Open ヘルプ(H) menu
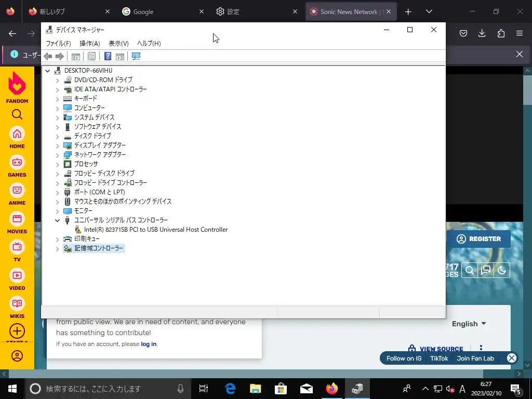 [x=149, y=44]
